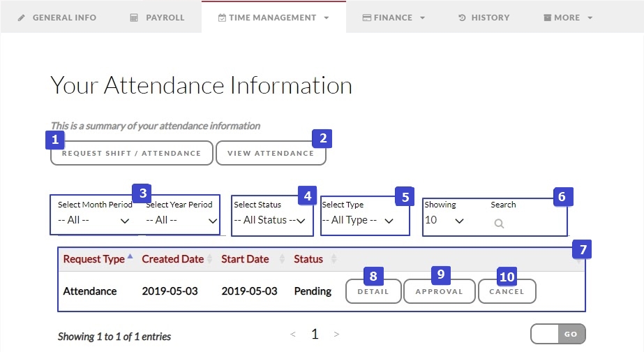The image size is (644, 352).
Task: Expand the Select Type dropdown
Action: (x=357, y=221)
